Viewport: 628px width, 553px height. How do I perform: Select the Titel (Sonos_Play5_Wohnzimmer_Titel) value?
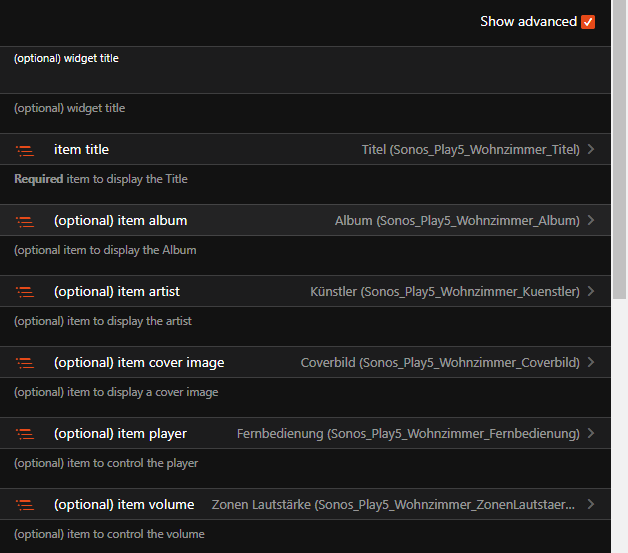click(x=470, y=150)
